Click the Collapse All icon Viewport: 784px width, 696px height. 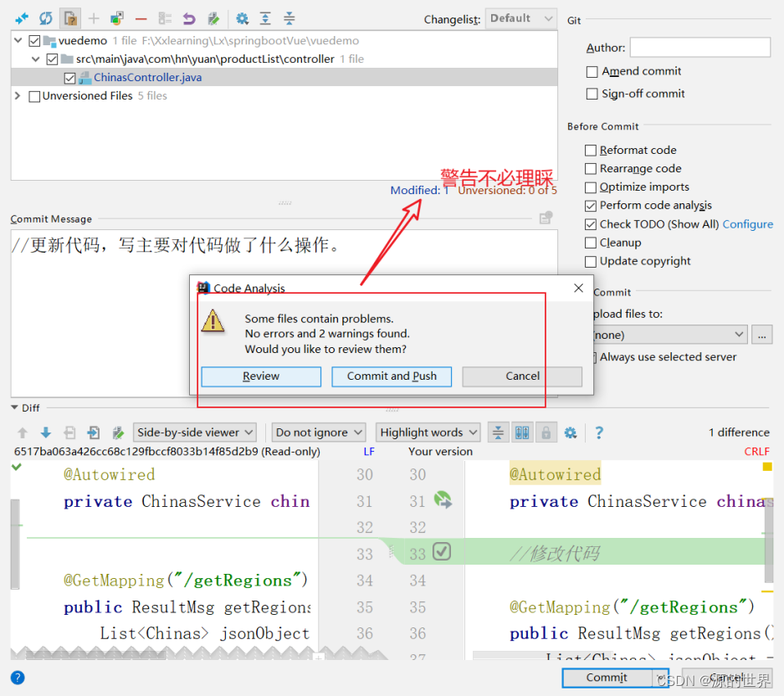pos(289,19)
